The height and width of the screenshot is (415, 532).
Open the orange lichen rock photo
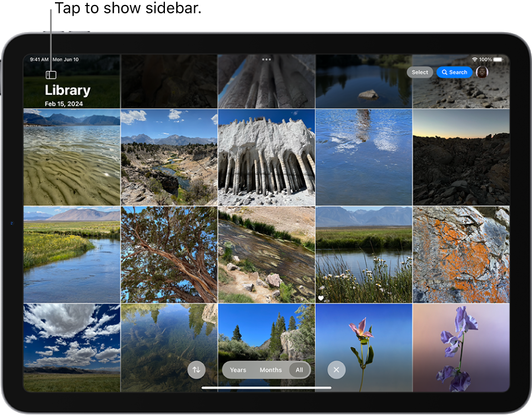click(x=461, y=255)
